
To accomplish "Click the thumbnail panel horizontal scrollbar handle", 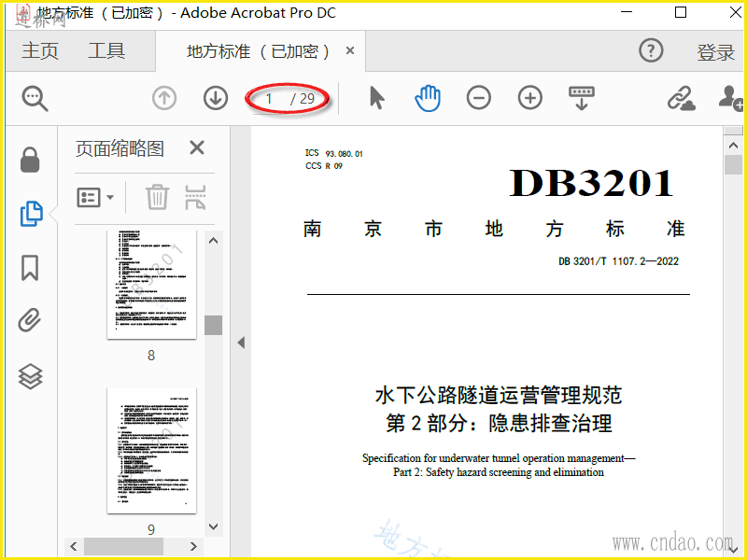I will (x=123, y=546).
